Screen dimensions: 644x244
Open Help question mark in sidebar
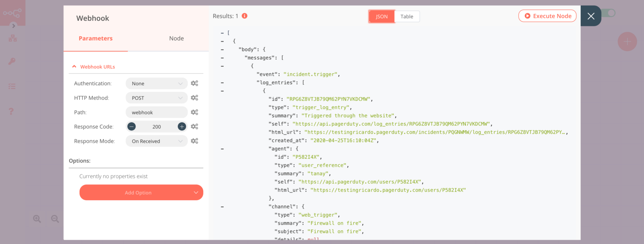point(11,111)
